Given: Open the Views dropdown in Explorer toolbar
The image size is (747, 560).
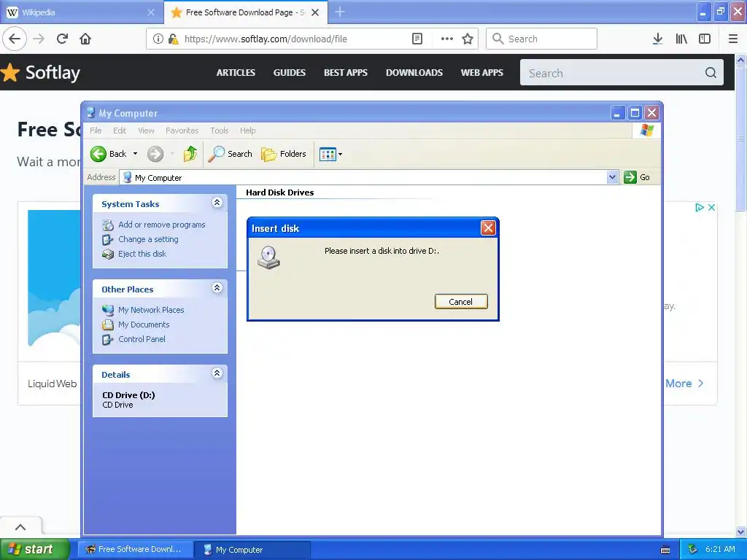Looking at the screenshot, I should coord(330,154).
